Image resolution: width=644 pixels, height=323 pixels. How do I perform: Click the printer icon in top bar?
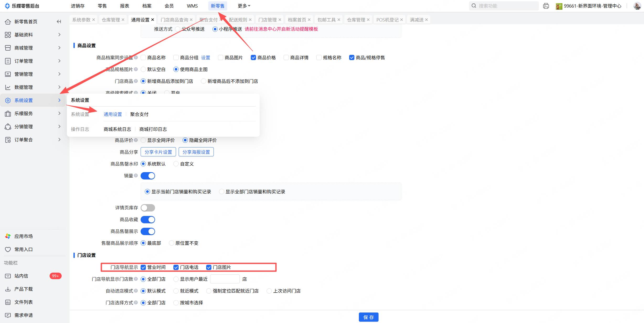546,6
